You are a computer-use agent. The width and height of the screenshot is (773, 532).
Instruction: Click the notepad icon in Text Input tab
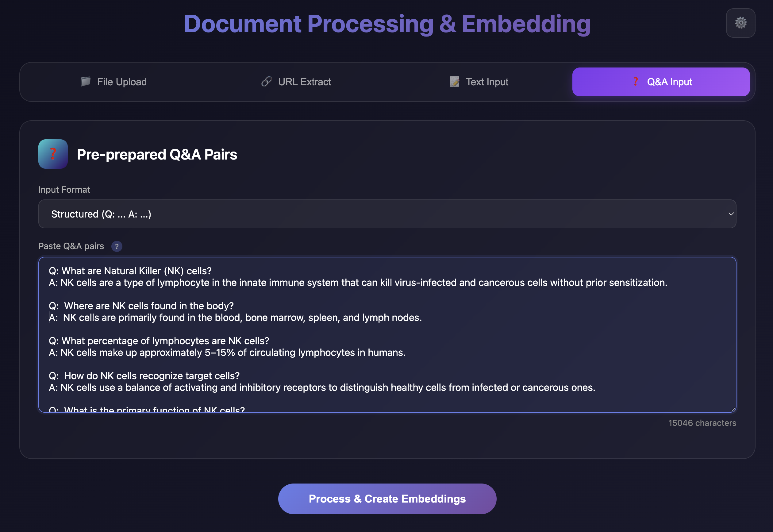click(454, 81)
